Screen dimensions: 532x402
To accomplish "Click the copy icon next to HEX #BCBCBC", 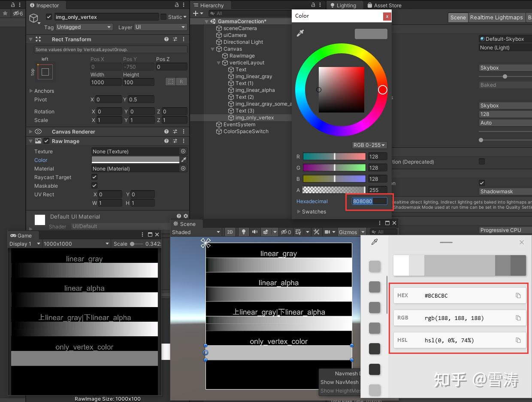I will pos(519,295).
